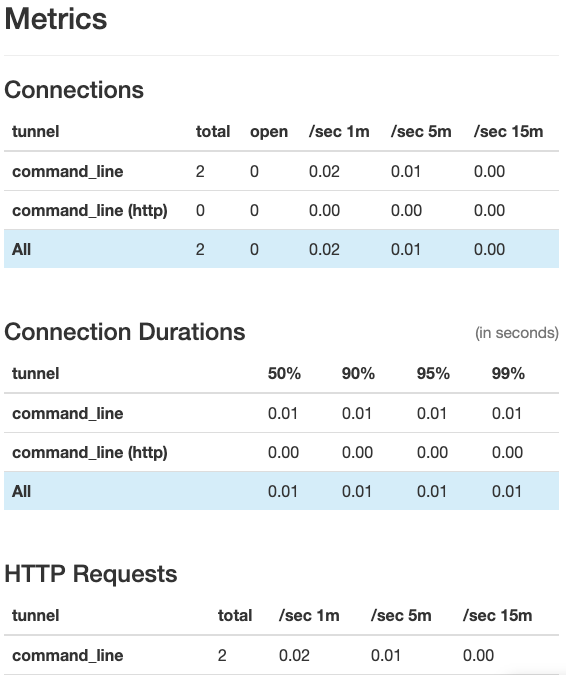Select the Connection Durations heading
The height and width of the screenshot is (675, 566).
tap(125, 332)
